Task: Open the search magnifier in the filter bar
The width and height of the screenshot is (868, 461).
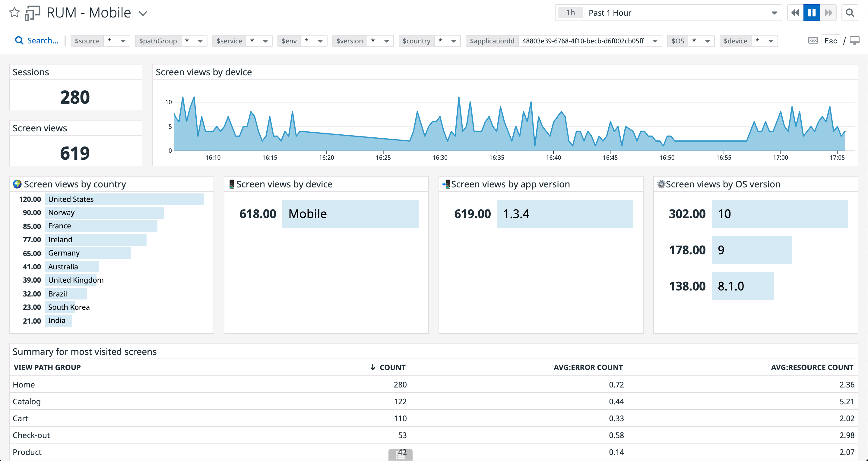Action: pos(19,40)
